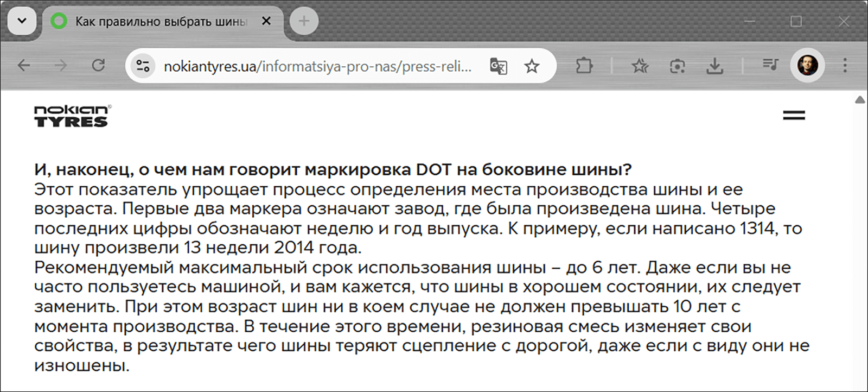Minimize the browser window

(x=750, y=21)
